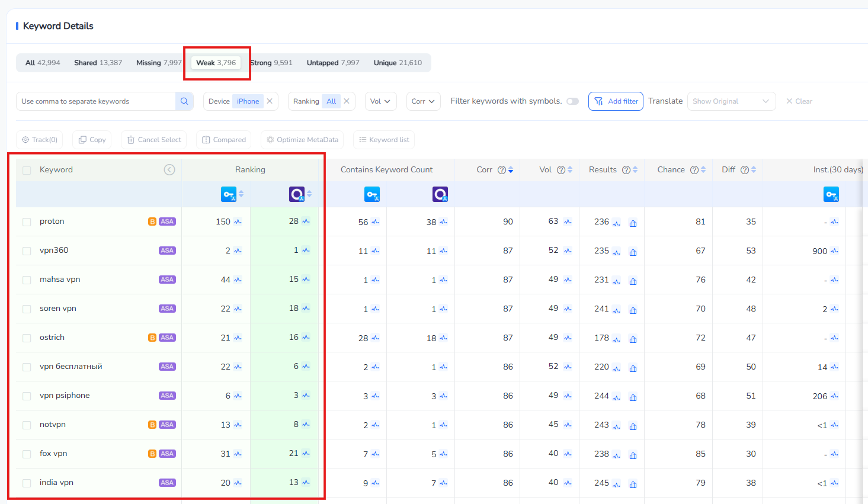
Task: Open trend chart icon beside proton ranking 150
Action: pos(238,222)
